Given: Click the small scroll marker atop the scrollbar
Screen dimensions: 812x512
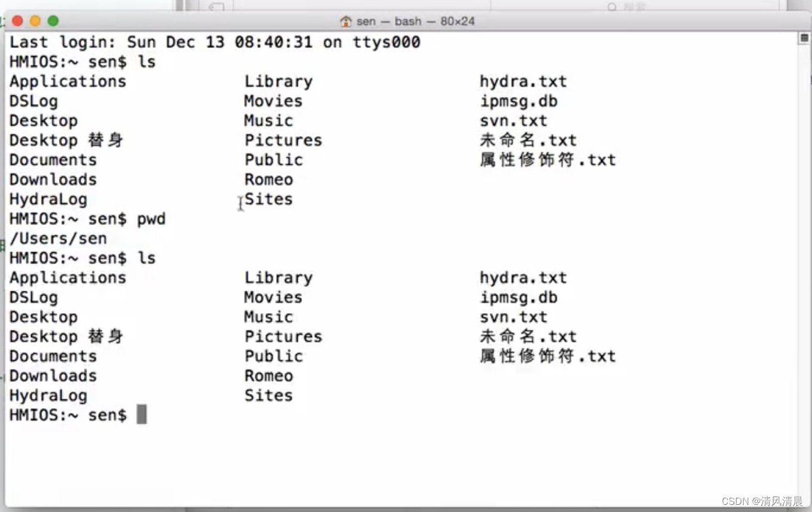Looking at the screenshot, I should 804,38.
